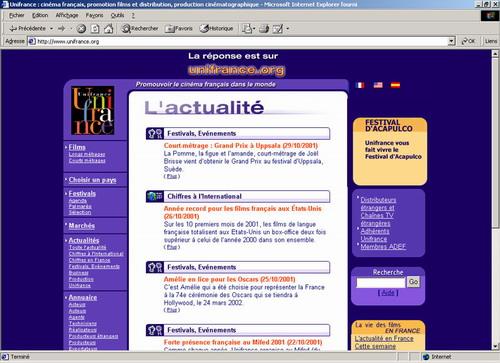Open the Mail button dropdown arrow
Image resolution: width=500 pixels, height=363 pixels.
tap(254, 29)
